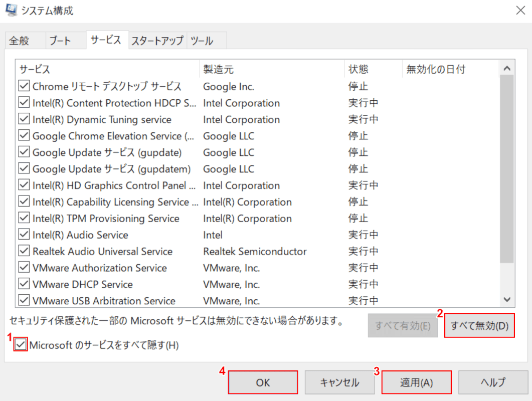Close the システム構成 dialog

click(x=520, y=11)
